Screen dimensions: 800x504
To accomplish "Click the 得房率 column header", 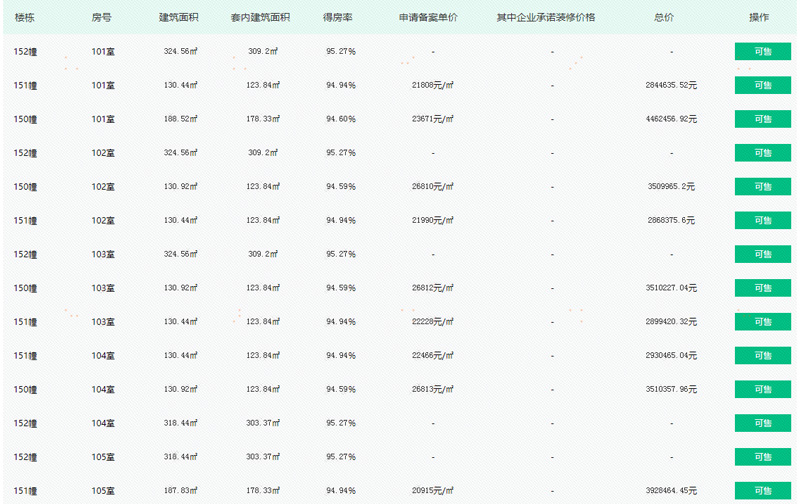I will coord(338,17).
